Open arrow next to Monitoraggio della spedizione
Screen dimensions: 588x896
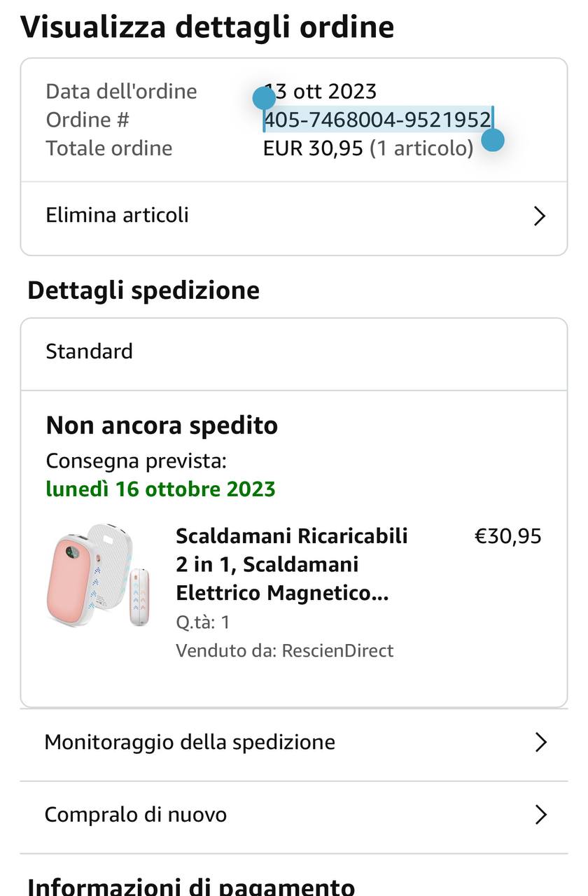(540, 742)
